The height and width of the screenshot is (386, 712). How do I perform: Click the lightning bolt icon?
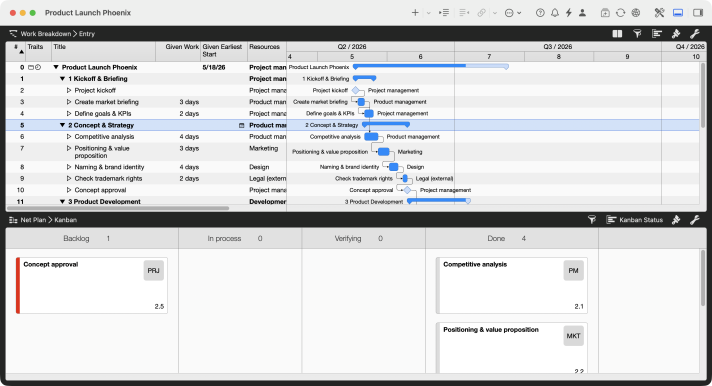(569, 13)
